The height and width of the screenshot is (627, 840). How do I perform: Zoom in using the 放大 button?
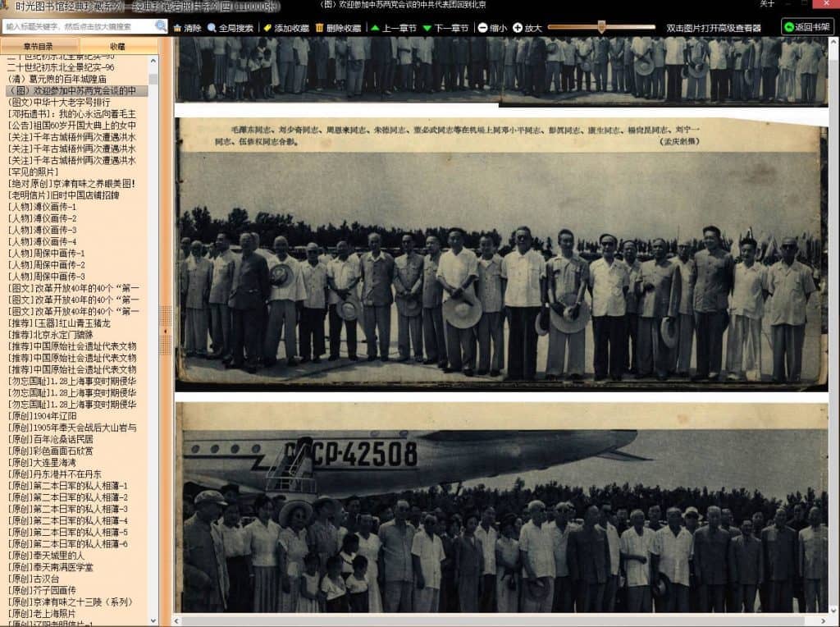tap(527, 28)
